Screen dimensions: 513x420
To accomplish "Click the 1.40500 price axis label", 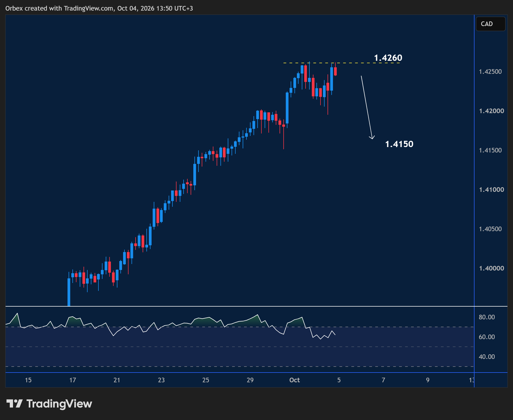I will (490, 229).
